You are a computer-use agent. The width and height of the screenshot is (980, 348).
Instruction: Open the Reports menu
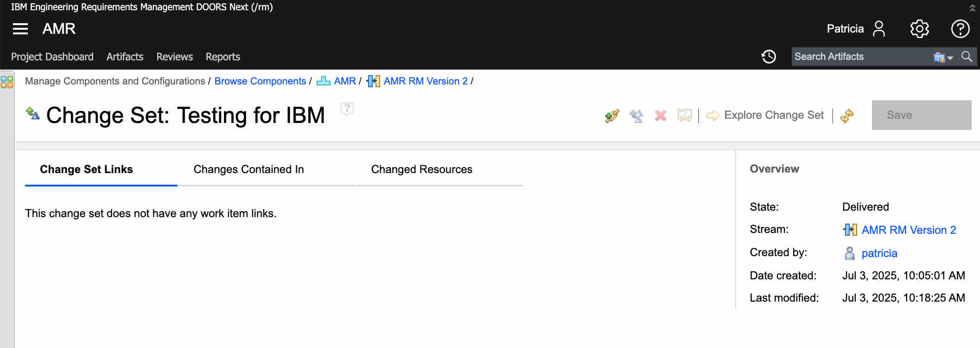click(223, 57)
